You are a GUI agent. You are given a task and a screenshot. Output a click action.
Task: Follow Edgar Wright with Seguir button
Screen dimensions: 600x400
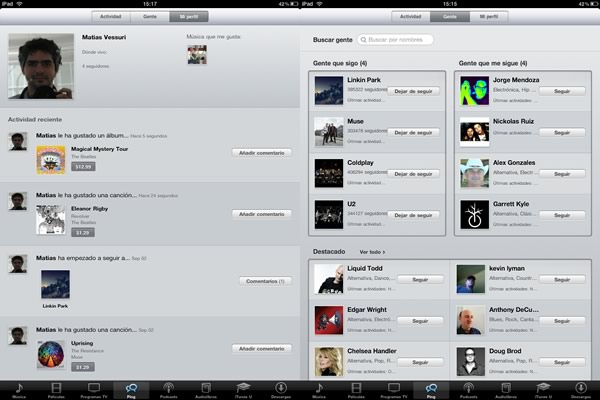coord(420,321)
